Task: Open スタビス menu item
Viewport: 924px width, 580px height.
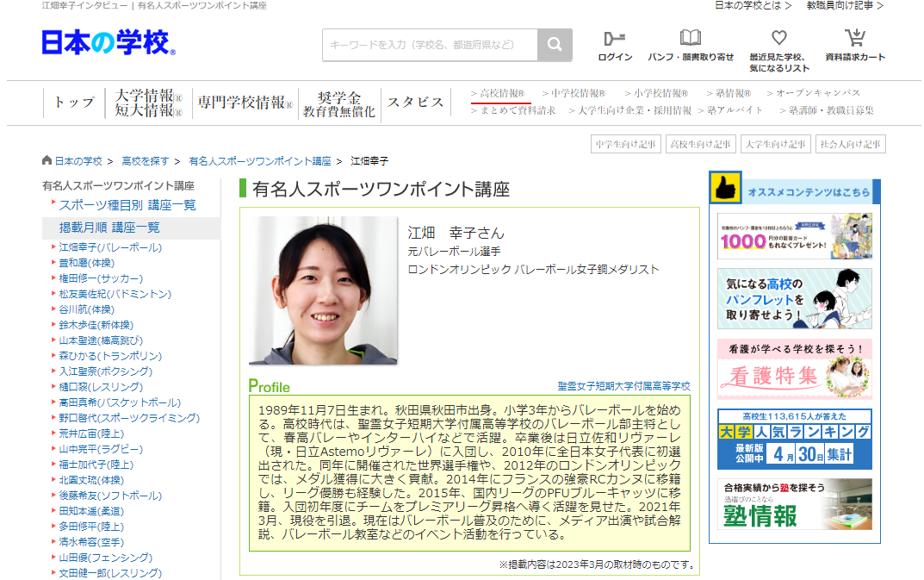Action: point(415,103)
